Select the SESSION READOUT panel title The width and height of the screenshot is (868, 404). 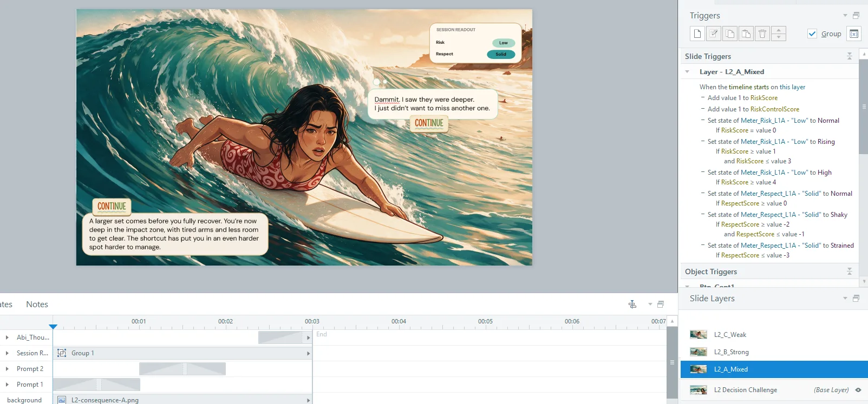point(456,30)
